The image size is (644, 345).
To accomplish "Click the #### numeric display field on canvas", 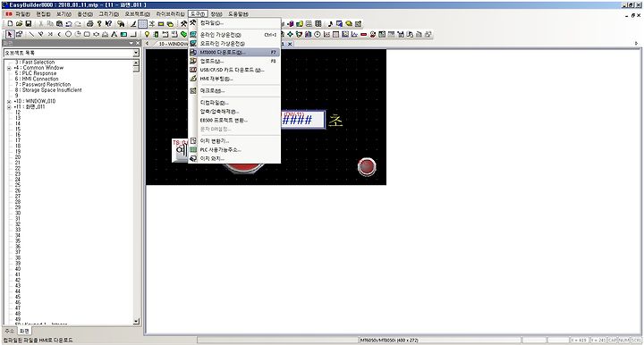I will [x=303, y=120].
